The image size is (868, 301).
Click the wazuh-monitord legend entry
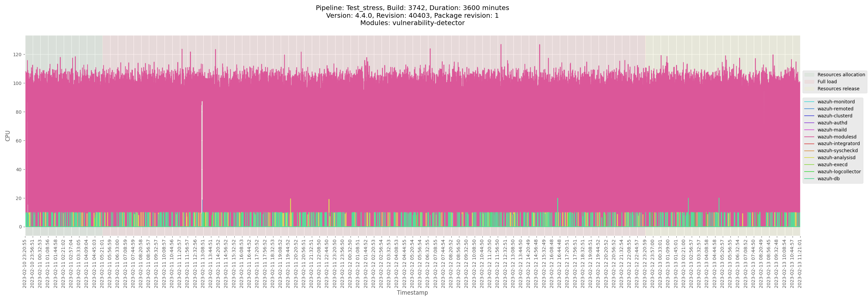[836, 102]
